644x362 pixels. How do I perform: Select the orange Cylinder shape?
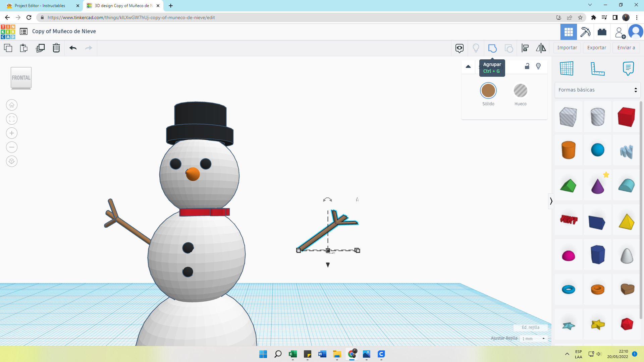click(569, 150)
